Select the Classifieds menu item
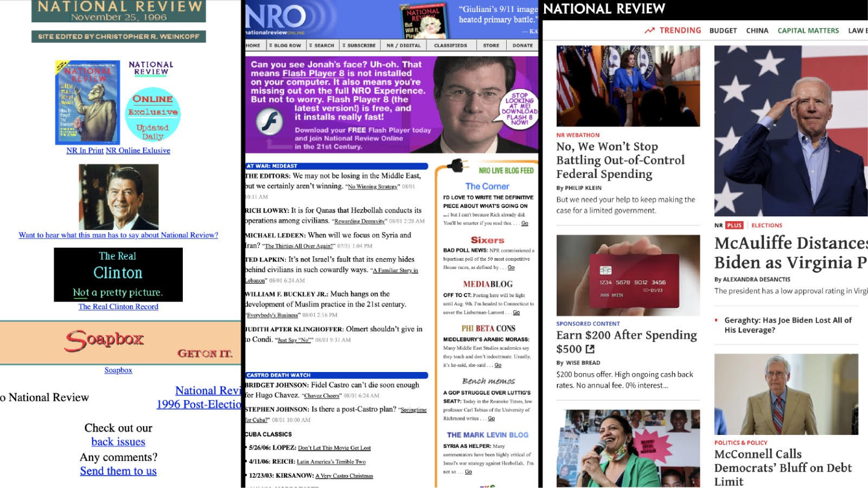This screenshot has width=868, height=488. click(x=450, y=46)
